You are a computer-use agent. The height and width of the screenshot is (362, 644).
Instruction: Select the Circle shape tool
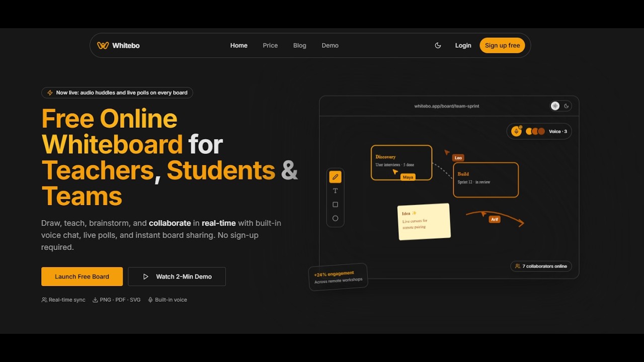tap(335, 218)
